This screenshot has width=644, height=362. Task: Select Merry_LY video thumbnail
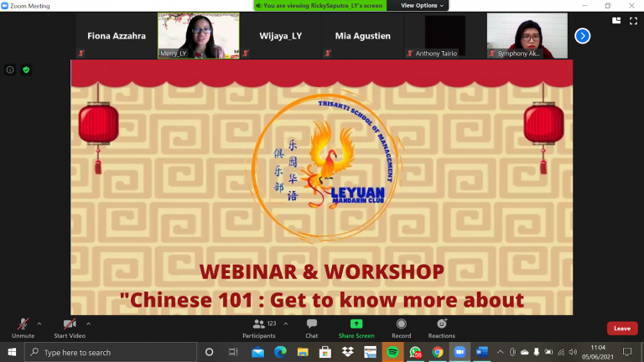click(x=199, y=36)
